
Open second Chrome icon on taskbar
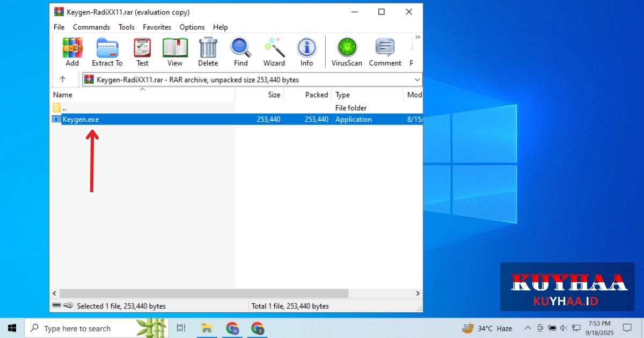(x=258, y=328)
